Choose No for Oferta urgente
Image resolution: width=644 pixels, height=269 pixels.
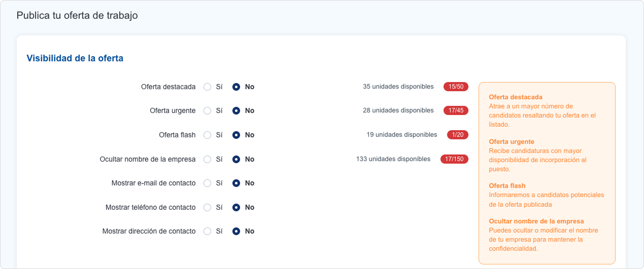[x=236, y=110]
